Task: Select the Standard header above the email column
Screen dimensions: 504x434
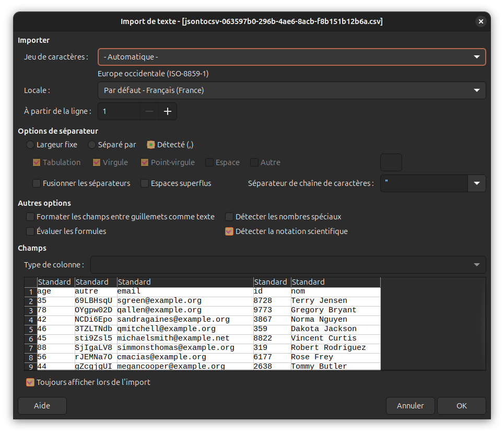Action: pos(185,282)
